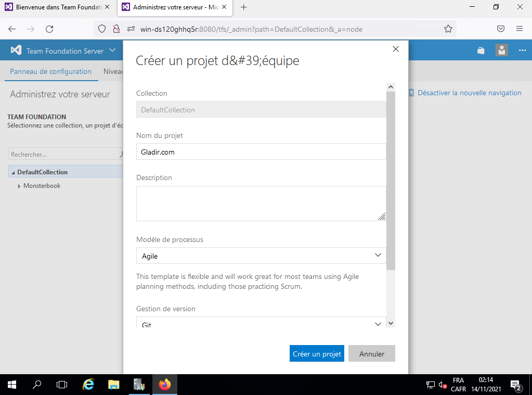Click into the Description text area
The image size is (532, 395).
tap(260, 203)
